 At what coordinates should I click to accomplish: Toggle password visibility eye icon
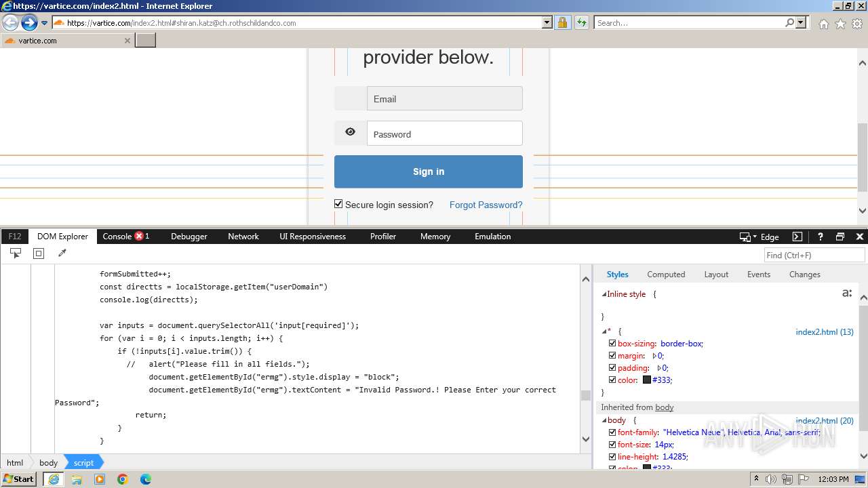pos(350,132)
